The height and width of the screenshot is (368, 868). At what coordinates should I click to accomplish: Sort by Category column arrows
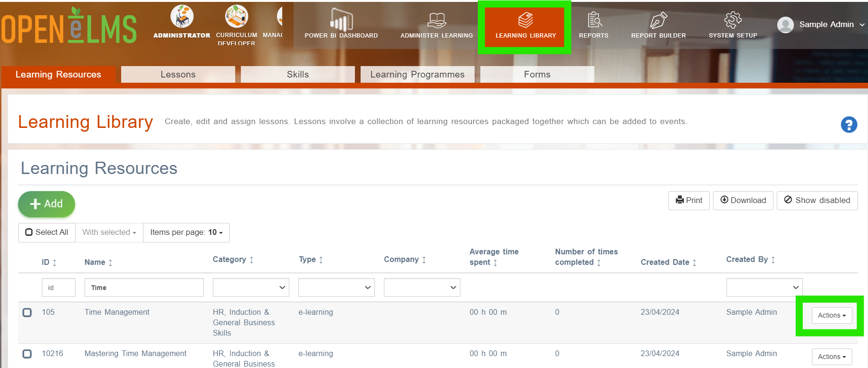251,260
